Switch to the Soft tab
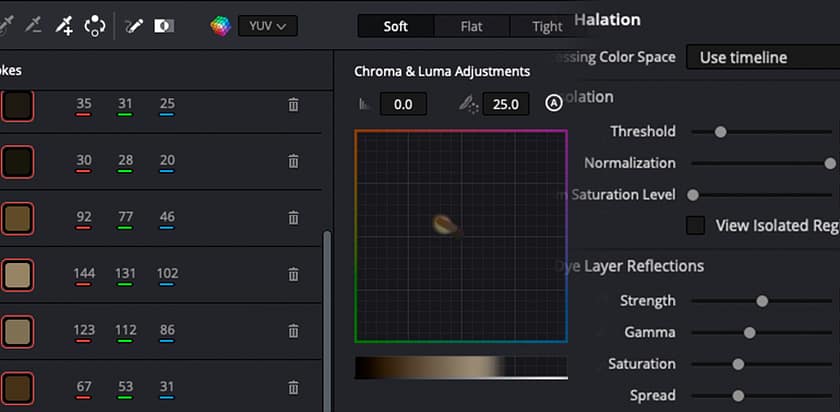Screen dimensions: 840x412 395,26
